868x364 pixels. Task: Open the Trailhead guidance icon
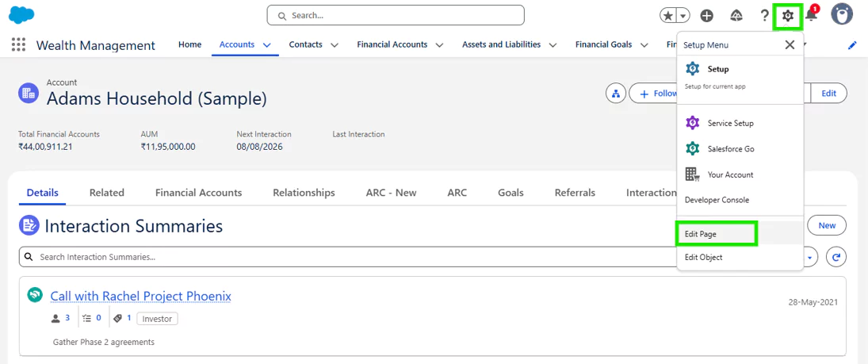pos(736,16)
